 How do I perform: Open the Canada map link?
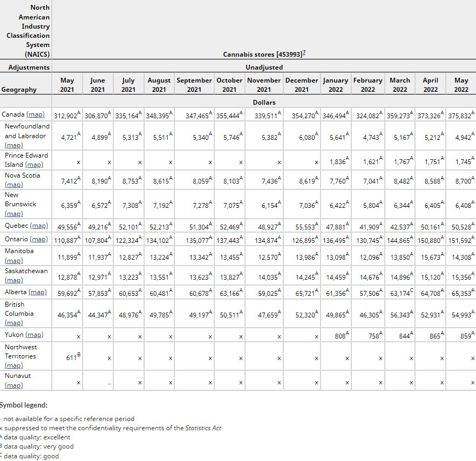click(x=36, y=114)
